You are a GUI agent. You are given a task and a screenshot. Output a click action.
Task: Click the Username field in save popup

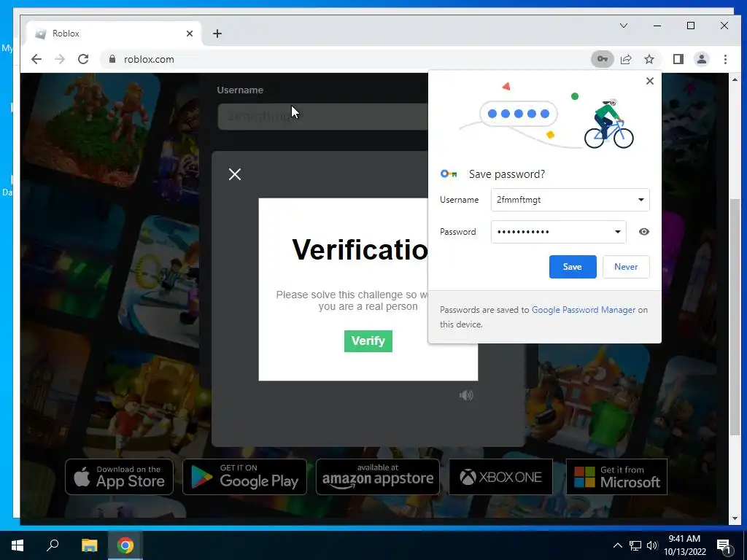(x=570, y=200)
